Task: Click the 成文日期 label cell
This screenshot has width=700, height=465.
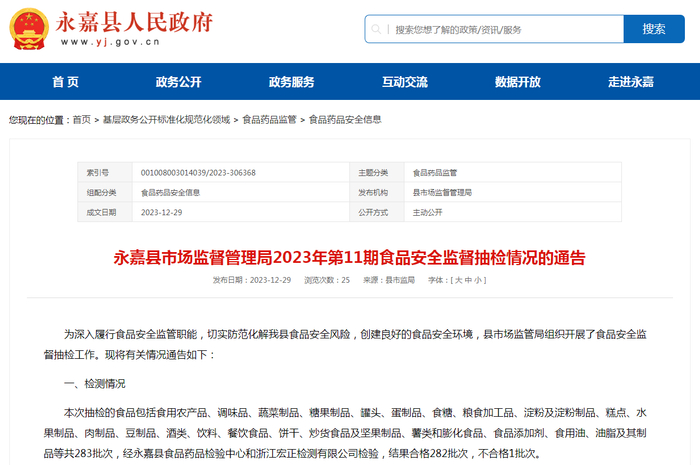Action: coord(105,212)
